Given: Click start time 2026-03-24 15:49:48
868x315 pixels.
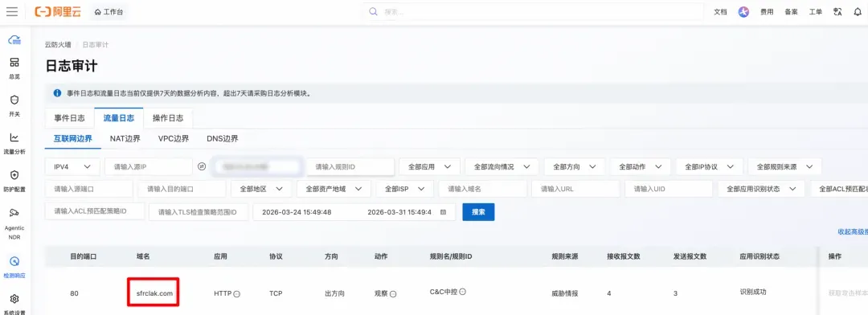Looking at the screenshot, I should 297,212.
